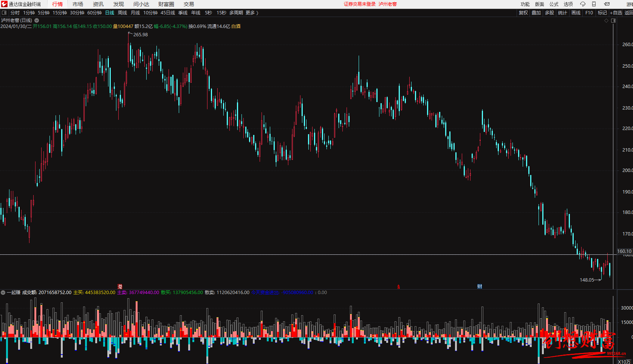Click the red S marker icon below chart
The height and width of the screenshot is (364, 633).
398,287
